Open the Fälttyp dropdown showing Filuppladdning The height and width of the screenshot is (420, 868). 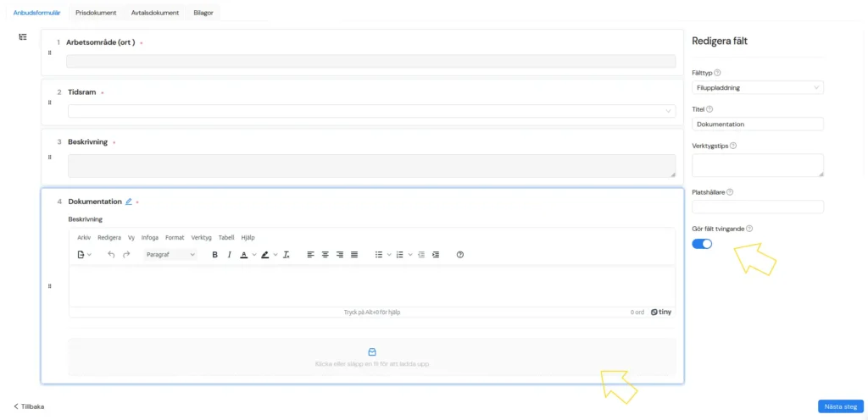tap(758, 87)
